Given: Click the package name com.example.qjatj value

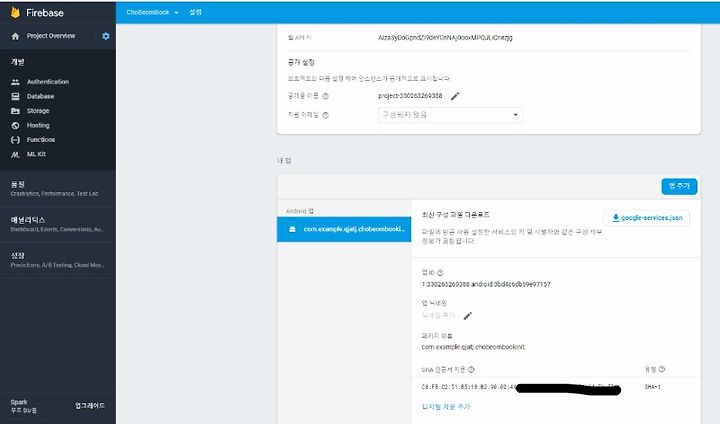Looking at the screenshot, I should [473, 347].
